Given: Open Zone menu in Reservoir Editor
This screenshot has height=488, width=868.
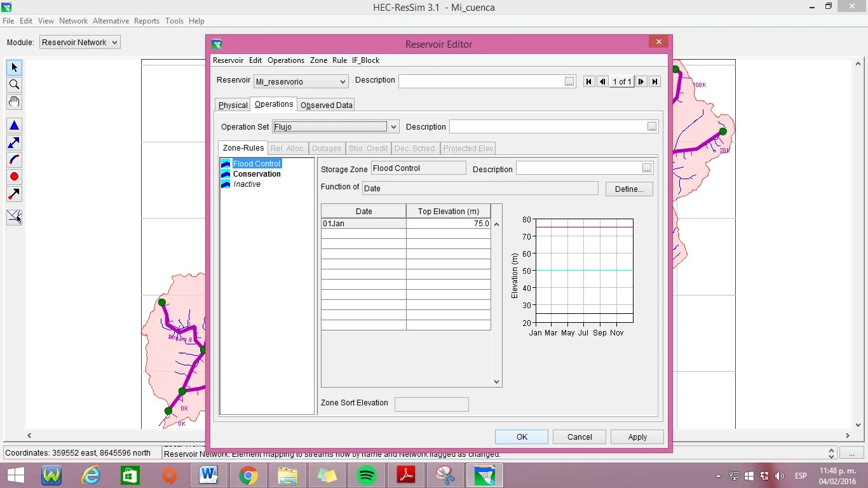Looking at the screenshot, I should tap(318, 60).
